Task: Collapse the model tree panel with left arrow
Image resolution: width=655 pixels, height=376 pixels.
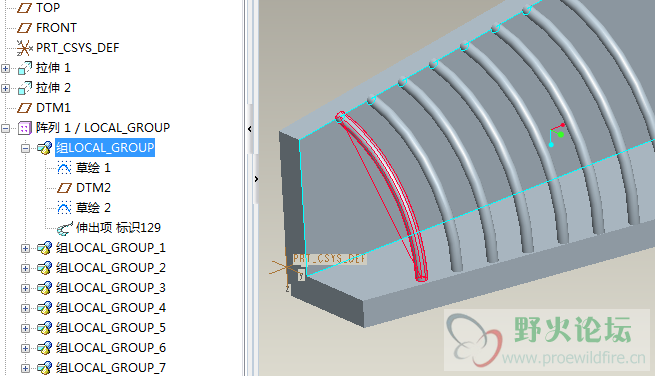Action: (x=250, y=129)
